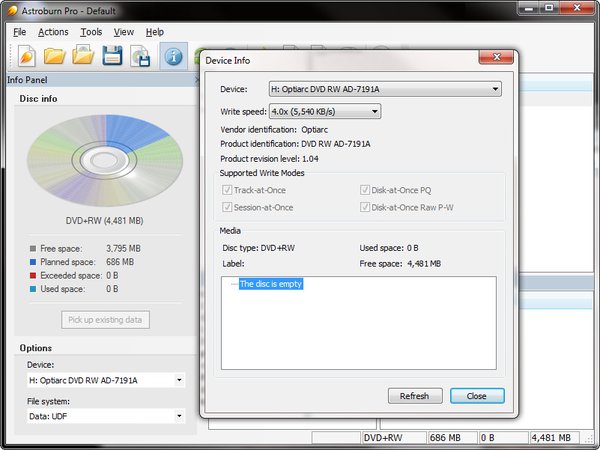Screen dimensions: 600x450
Task: Click the 'Supported Write Modes' group label
Action: coord(262,173)
